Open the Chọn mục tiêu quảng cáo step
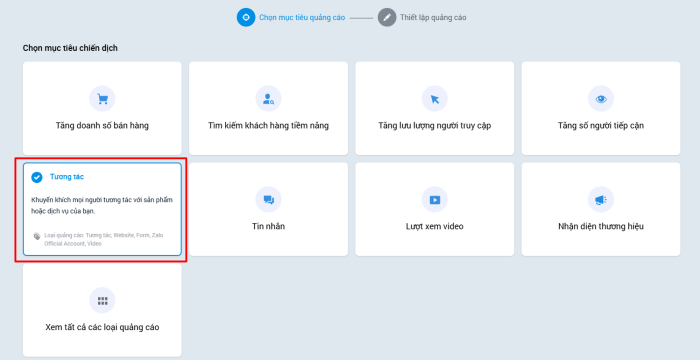700x360 pixels. (x=302, y=17)
